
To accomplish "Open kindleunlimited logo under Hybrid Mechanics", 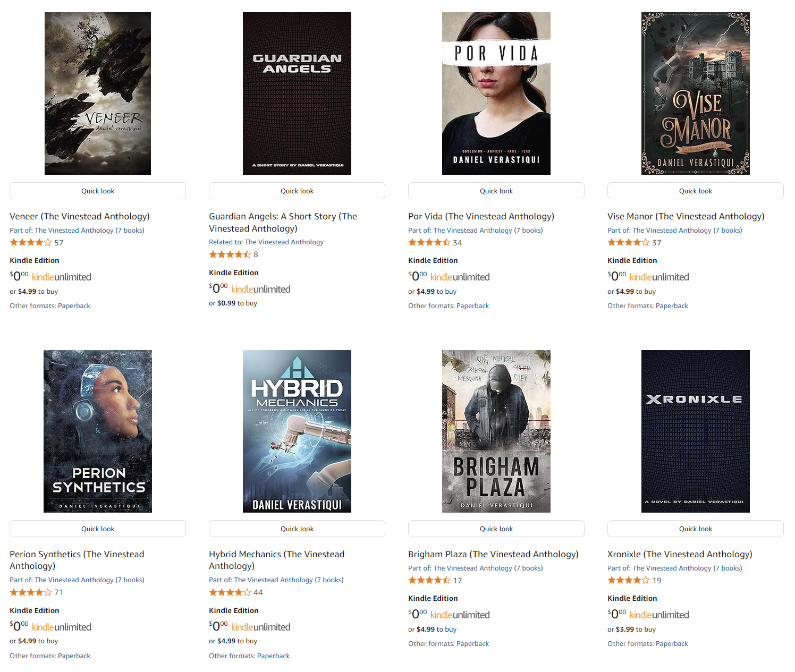I will (x=260, y=627).
